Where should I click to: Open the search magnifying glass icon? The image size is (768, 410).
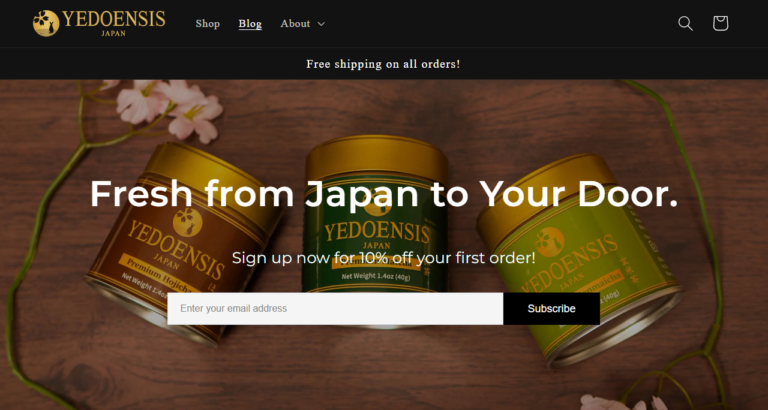(685, 23)
